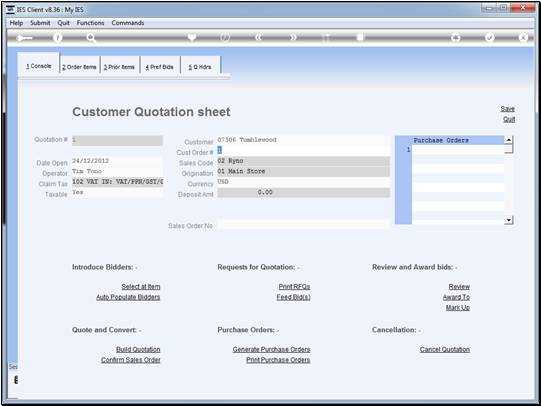The image size is (541, 406).
Task: Click the Build Quotation link
Action: [x=138, y=349]
